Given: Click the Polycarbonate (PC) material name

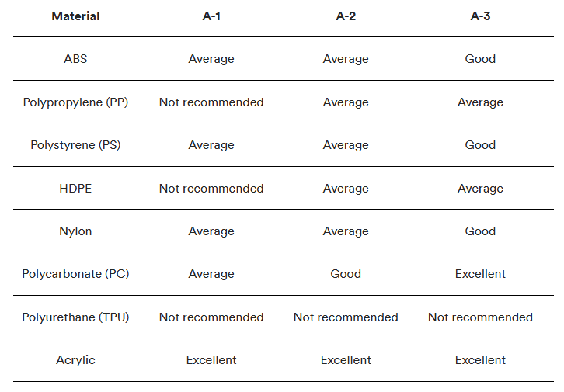Looking at the screenshot, I should tap(75, 274).
